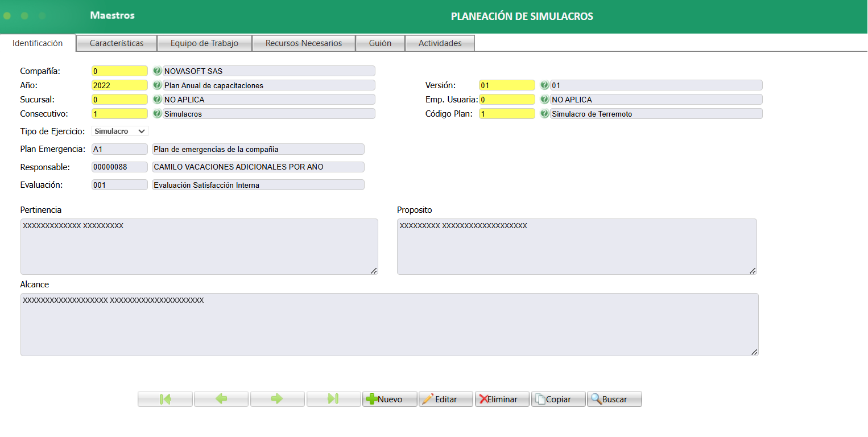
Task: Select the Guión tab
Action: click(x=380, y=43)
